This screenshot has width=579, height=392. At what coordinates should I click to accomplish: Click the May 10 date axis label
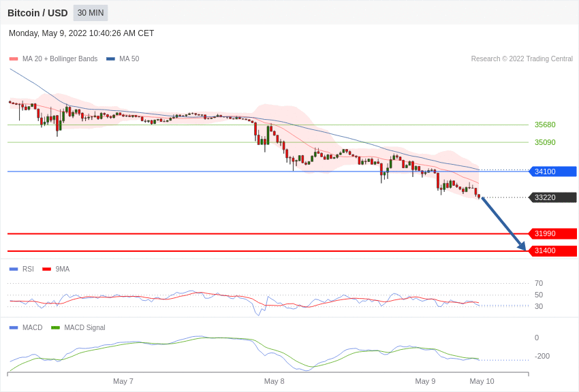(x=482, y=381)
